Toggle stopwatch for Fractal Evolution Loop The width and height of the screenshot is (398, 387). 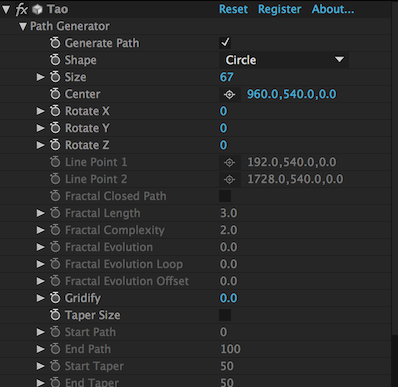55,264
